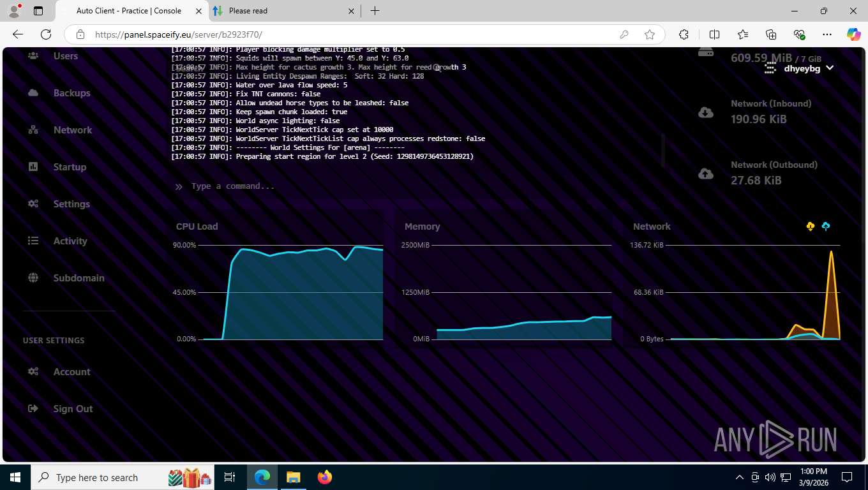Open the Activity log link
The width and height of the screenshot is (868, 490).
click(x=70, y=241)
